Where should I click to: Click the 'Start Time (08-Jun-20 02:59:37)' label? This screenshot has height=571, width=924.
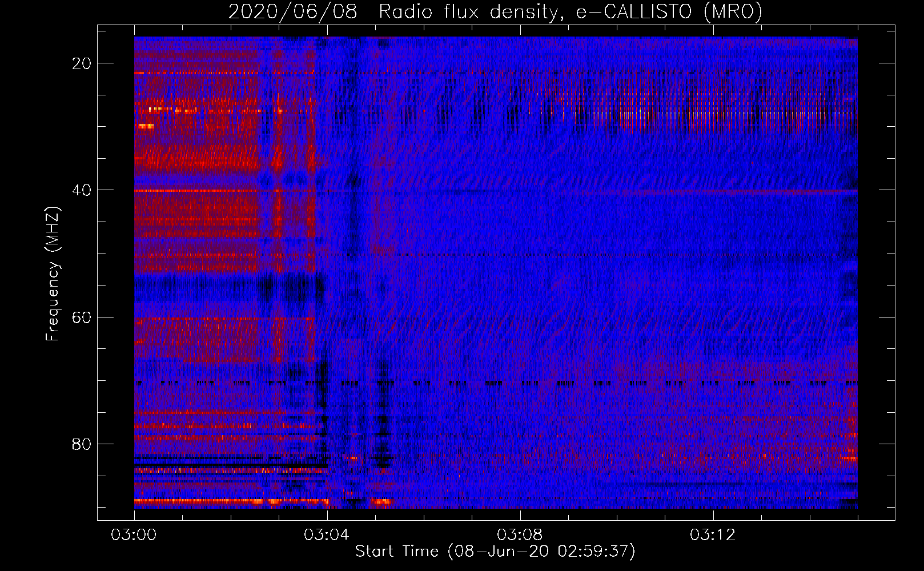pyautogui.click(x=495, y=551)
